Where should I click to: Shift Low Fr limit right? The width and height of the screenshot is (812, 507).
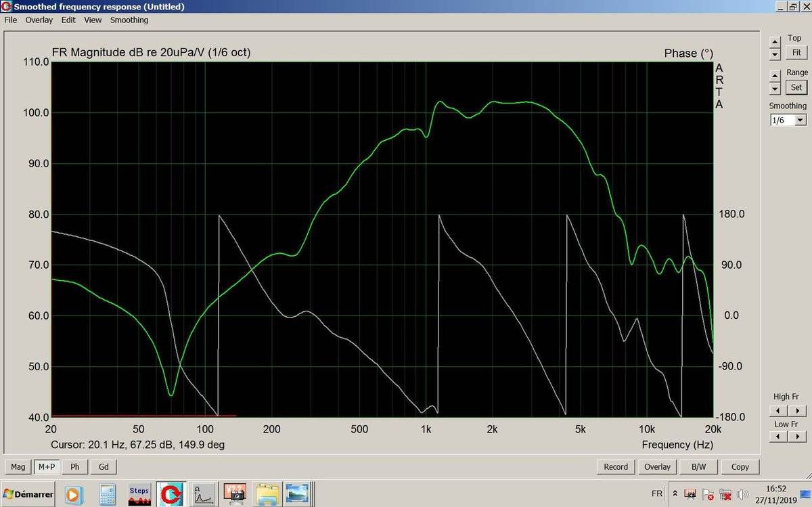pos(798,437)
